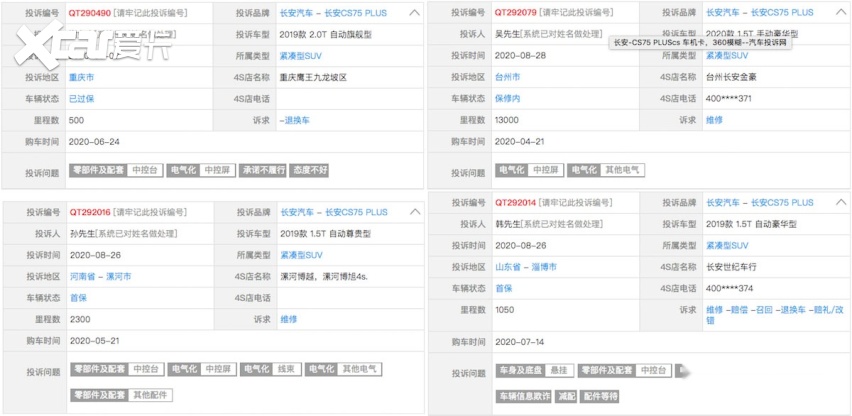The image size is (852, 416).
Task: Click 首保 status in complaint QT292016
Action: coord(78,298)
